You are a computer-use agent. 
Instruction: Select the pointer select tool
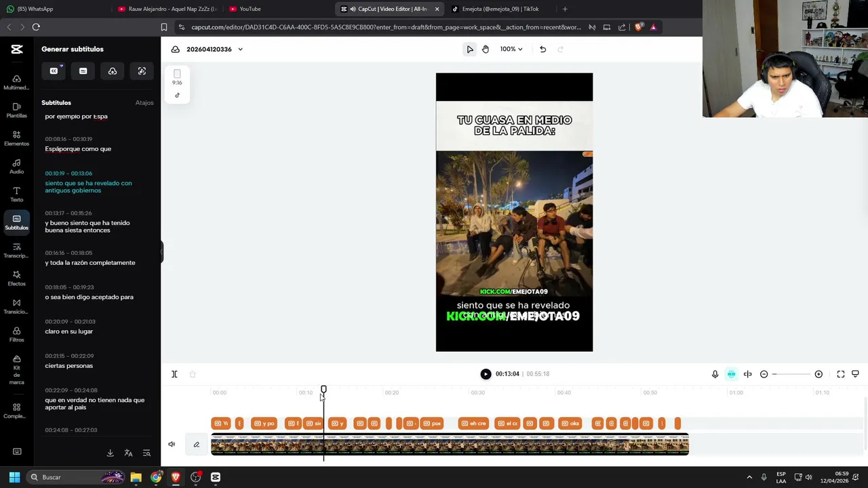[x=469, y=49]
